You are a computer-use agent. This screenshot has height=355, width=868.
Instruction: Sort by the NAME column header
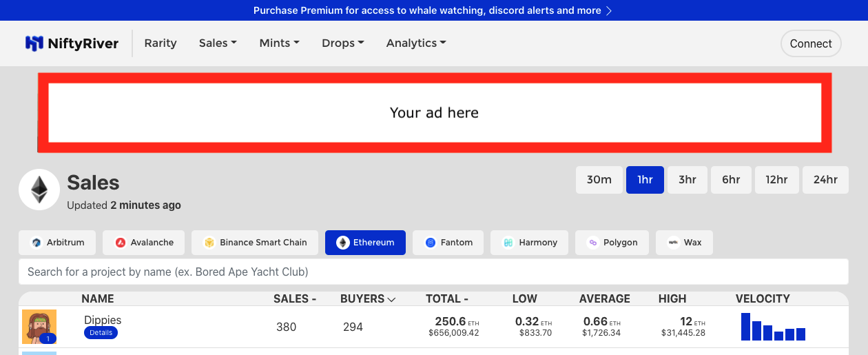tap(98, 299)
